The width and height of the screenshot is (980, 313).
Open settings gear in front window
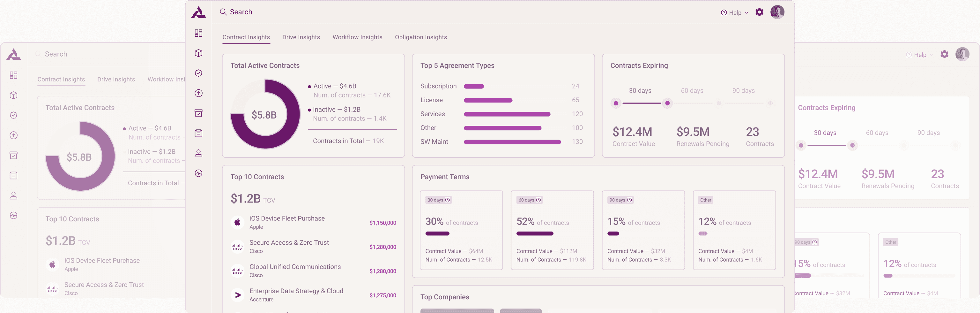(x=759, y=12)
